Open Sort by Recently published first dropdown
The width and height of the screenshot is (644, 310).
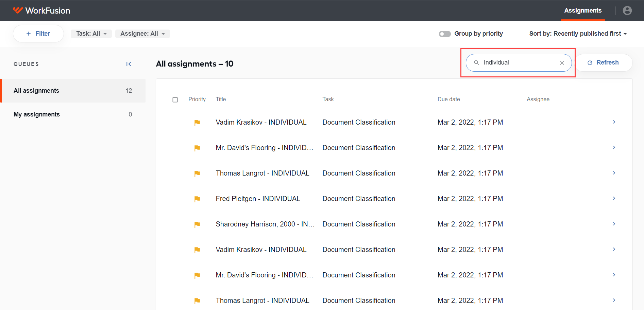point(578,34)
